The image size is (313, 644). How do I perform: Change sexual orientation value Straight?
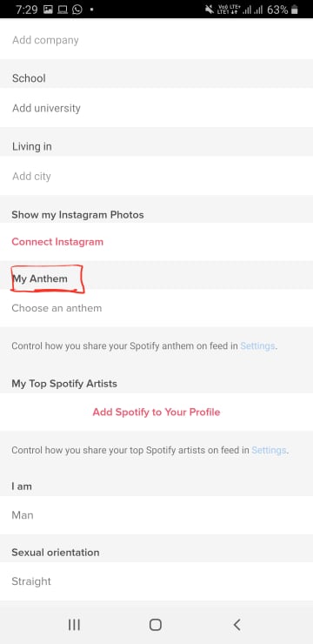point(156,581)
